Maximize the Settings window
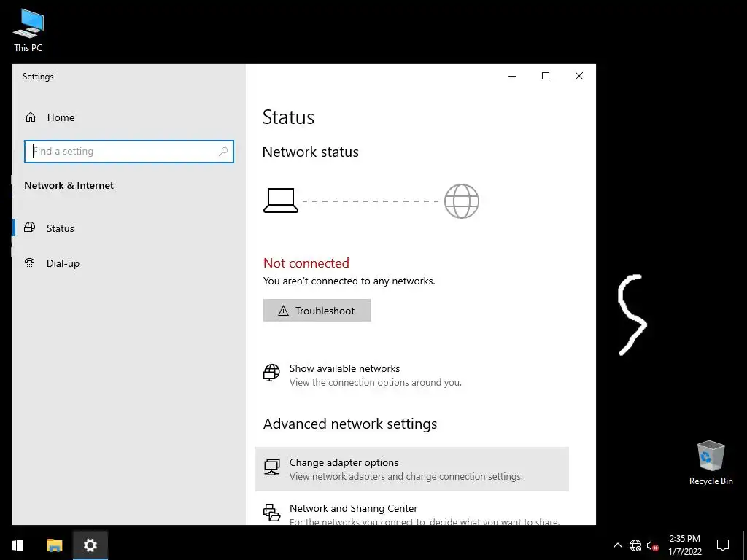Viewport: 747px width, 560px height. 546,76
